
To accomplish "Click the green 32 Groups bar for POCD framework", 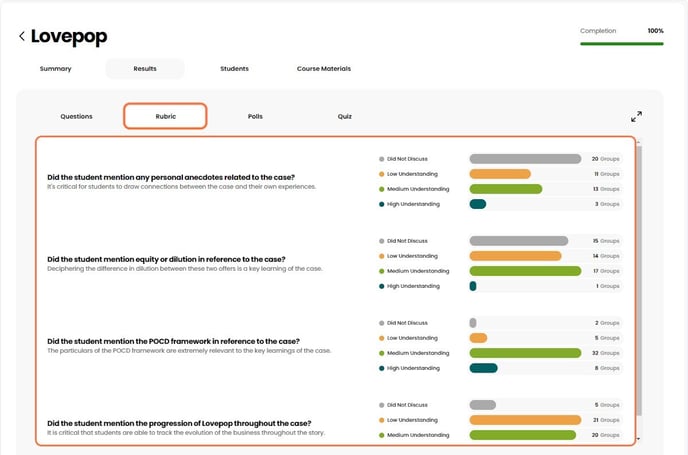I will pos(525,353).
